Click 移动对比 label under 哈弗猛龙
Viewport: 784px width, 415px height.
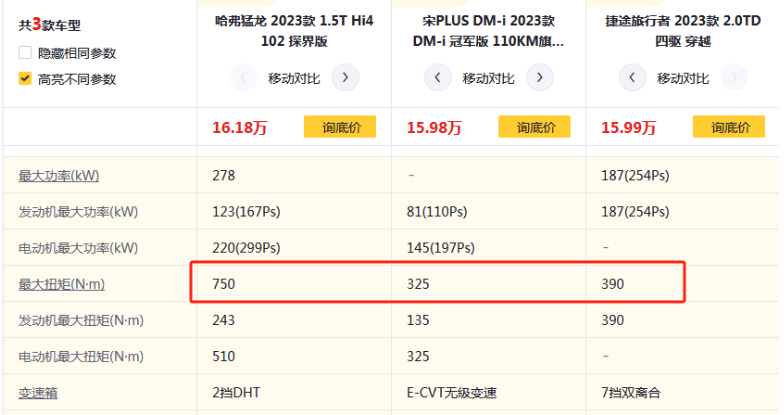tap(294, 78)
